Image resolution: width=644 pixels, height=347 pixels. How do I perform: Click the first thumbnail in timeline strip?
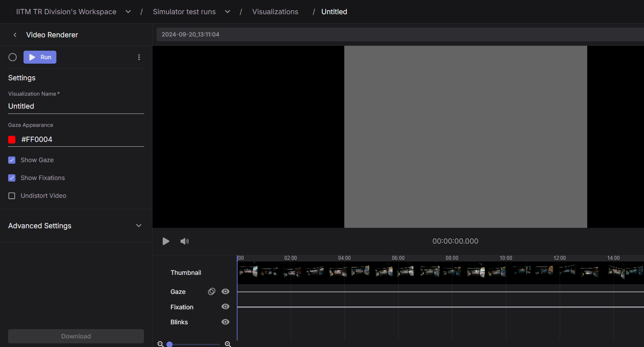[x=248, y=271]
